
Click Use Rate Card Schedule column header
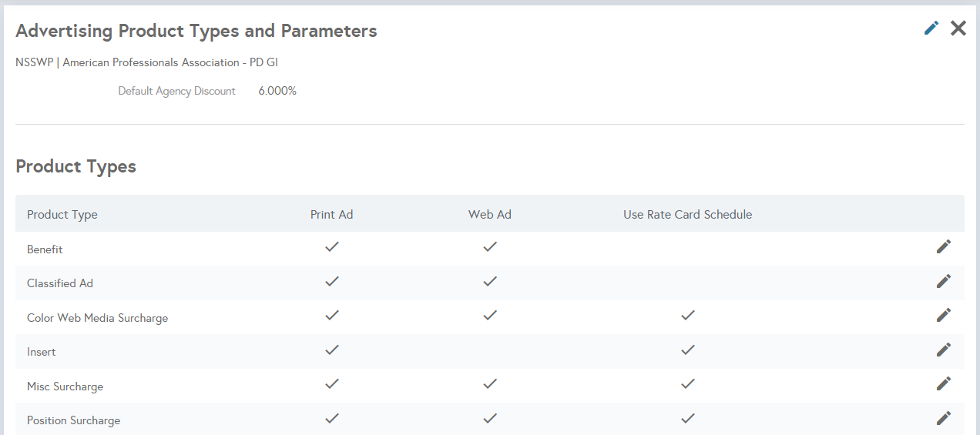click(688, 215)
